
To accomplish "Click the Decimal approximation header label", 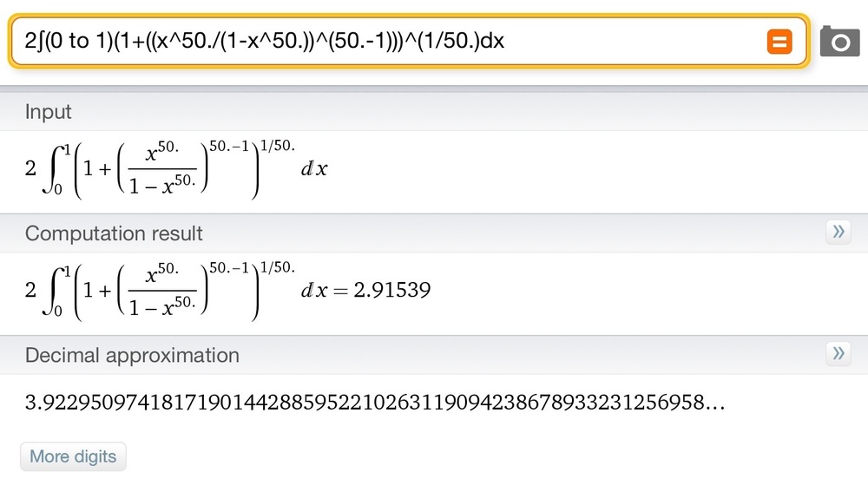I will point(132,355).
